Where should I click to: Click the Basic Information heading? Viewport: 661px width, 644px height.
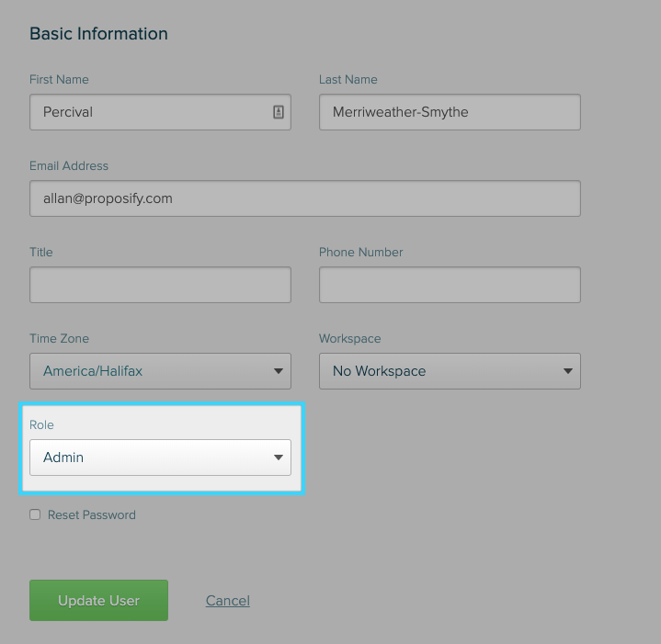pyautogui.click(x=98, y=34)
